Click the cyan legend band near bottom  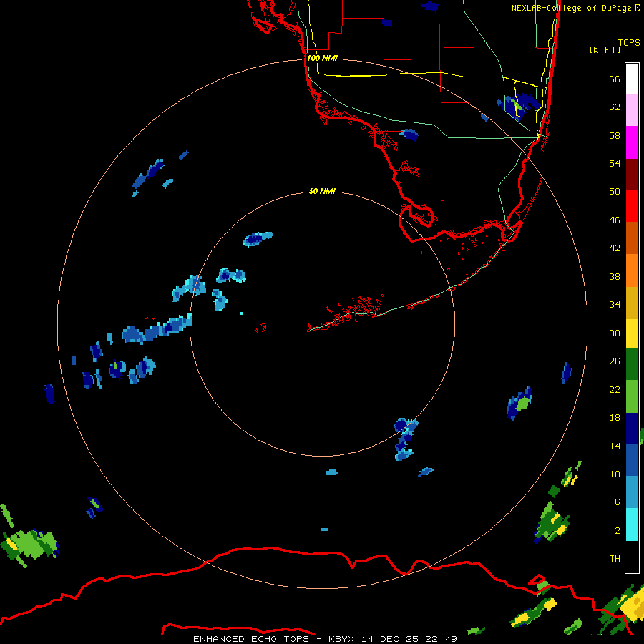pyautogui.click(x=632, y=525)
